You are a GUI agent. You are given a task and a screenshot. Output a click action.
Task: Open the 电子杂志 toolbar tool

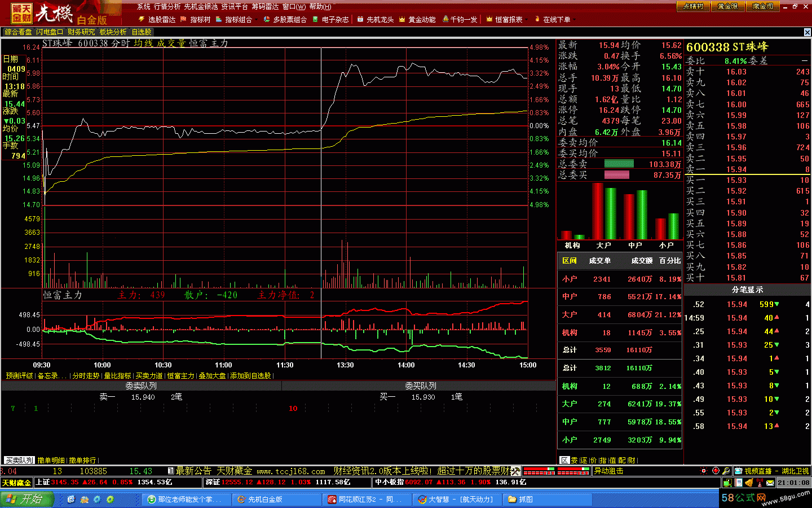click(330, 19)
